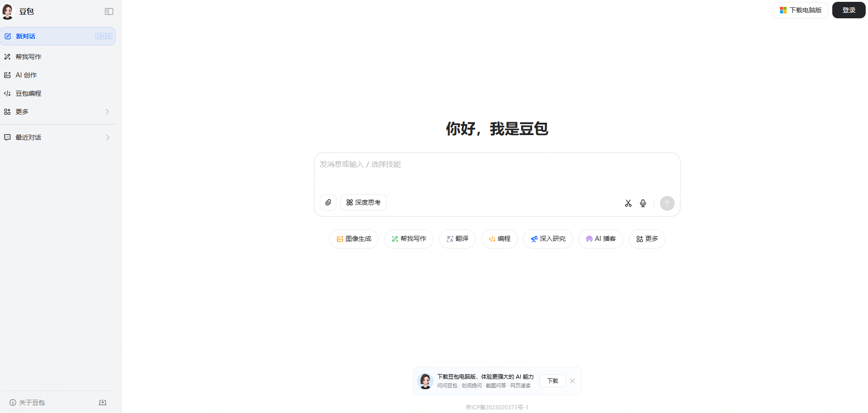The height and width of the screenshot is (413, 868).
Task: Click 下载 in the desktop app banner
Action: [552, 380]
